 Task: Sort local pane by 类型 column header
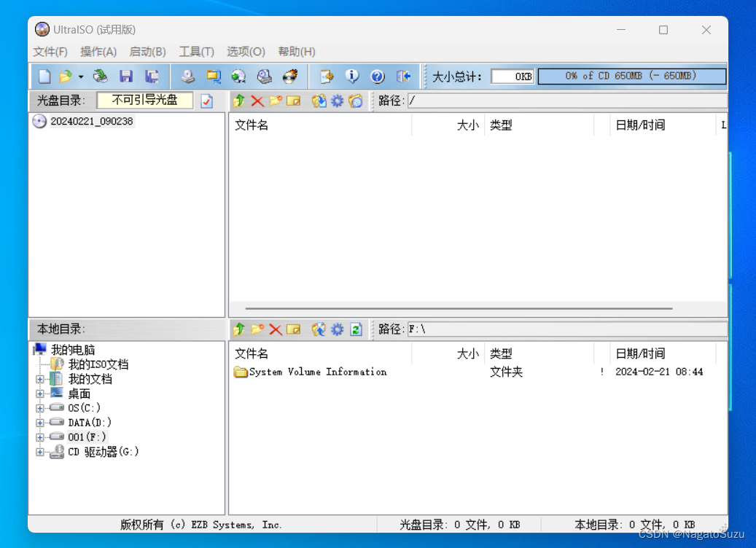point(539,353)
